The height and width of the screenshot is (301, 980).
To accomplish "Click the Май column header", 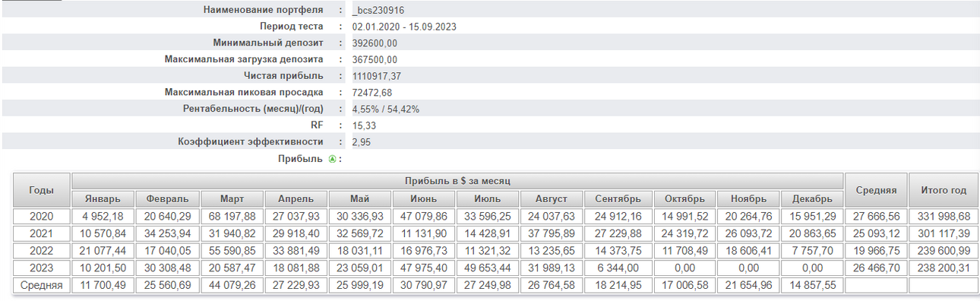I will 360,198.
